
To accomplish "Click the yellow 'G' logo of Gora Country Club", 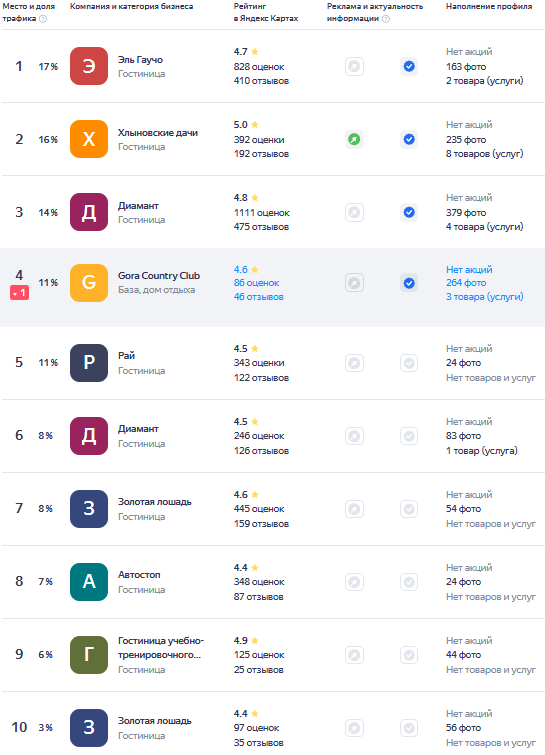I will (89, 283).
